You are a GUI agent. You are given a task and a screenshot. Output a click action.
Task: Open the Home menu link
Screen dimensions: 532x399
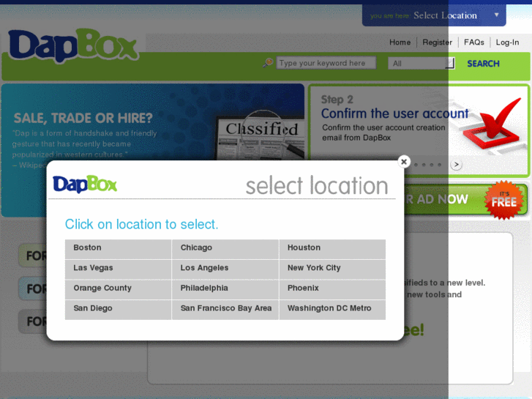tap(400, 42)
